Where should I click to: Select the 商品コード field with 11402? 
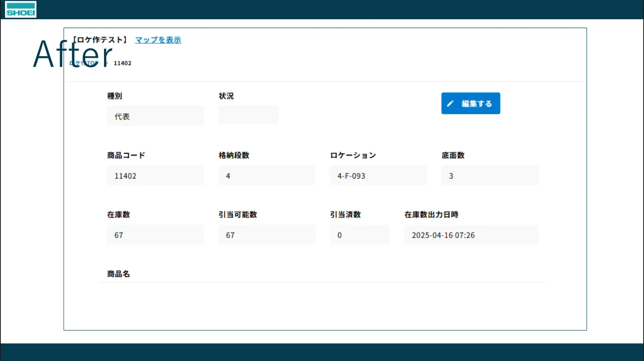point(155,176)
